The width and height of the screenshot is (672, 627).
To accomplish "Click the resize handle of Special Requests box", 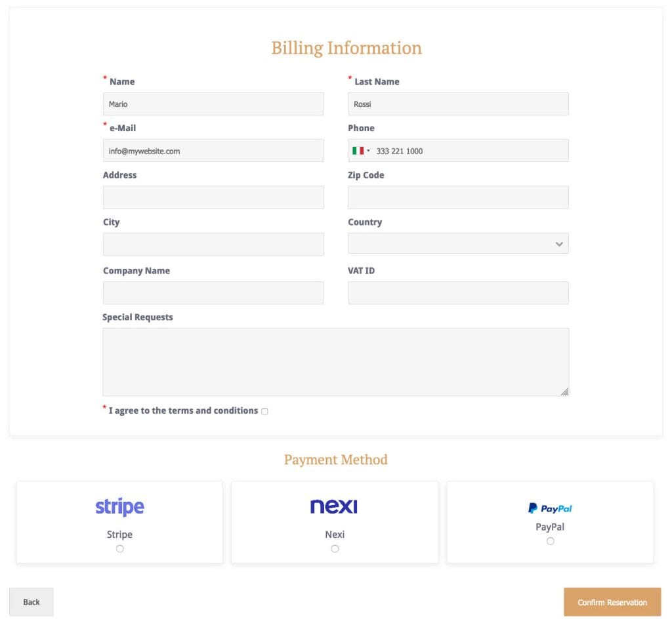I will [x=565, y=393].
